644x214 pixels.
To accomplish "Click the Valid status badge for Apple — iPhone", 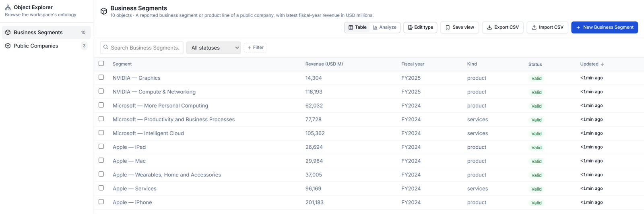I will point(537,203).
